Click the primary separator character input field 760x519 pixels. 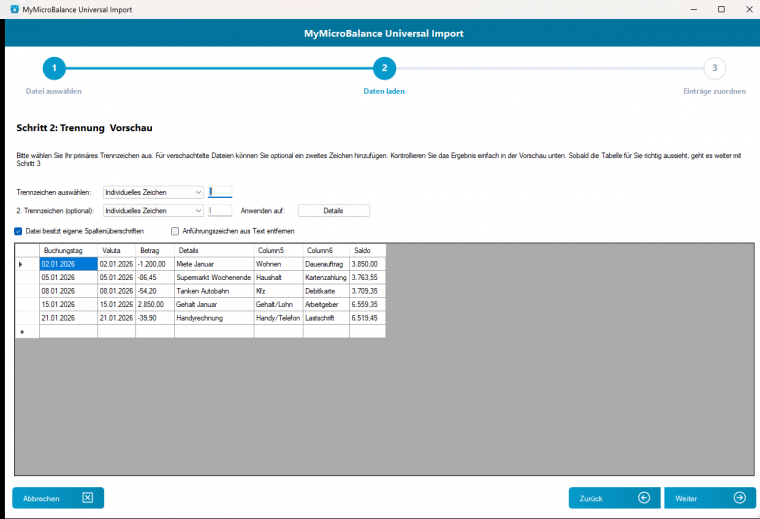220,192
